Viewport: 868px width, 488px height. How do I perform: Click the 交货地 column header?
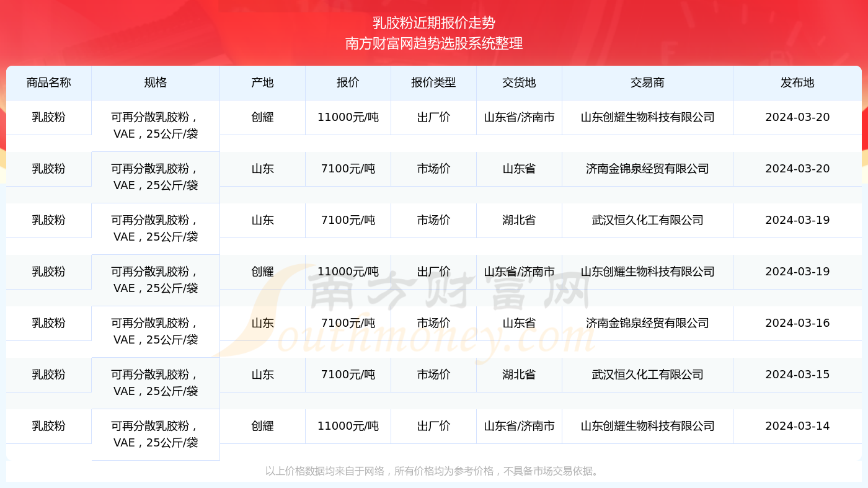click(x=519, y=82)
